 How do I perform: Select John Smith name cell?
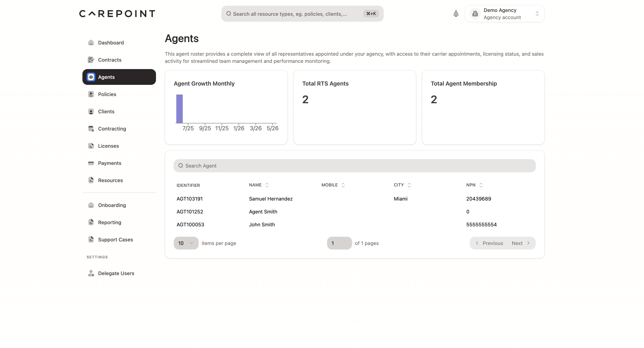[262, 225]
